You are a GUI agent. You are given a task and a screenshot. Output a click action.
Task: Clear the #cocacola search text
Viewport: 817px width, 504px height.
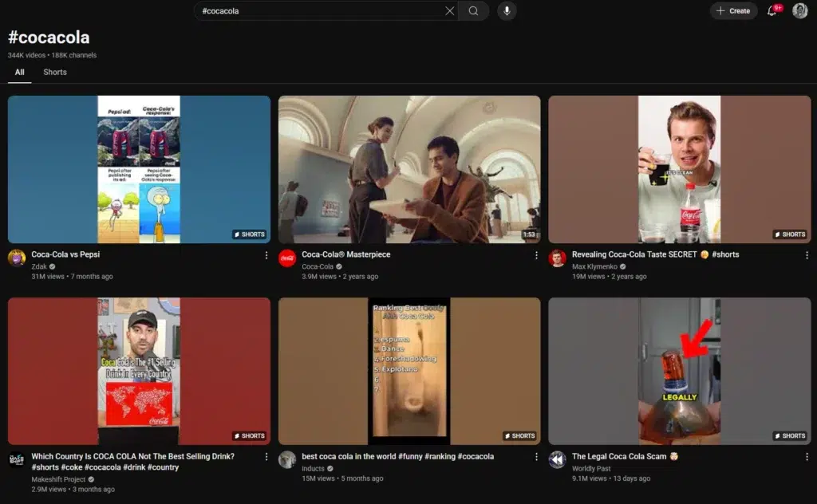tap(449, 11)
